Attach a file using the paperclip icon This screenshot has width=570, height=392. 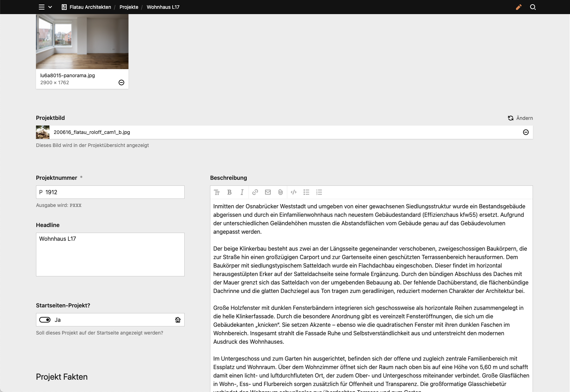point(280,192)
